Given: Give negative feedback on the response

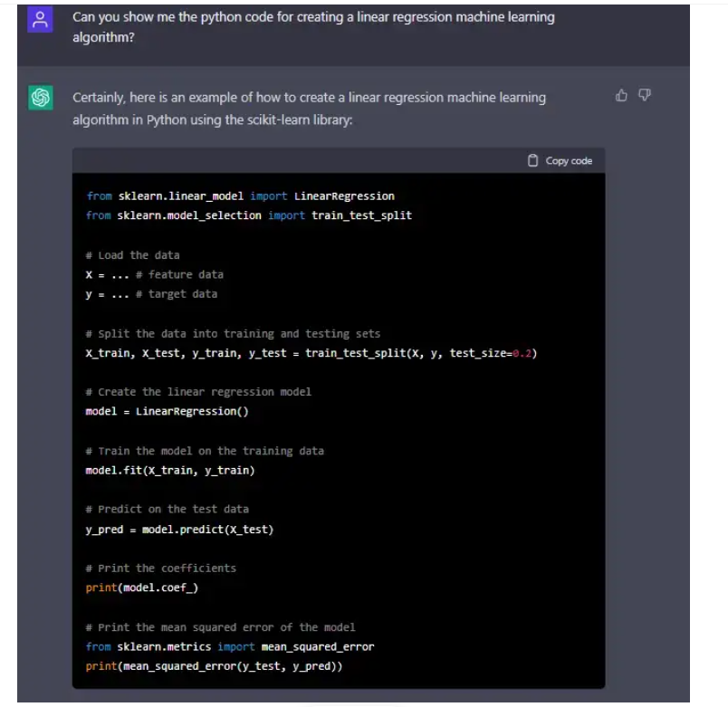Looking at the screenshot, I should click(x=643, y=95).
